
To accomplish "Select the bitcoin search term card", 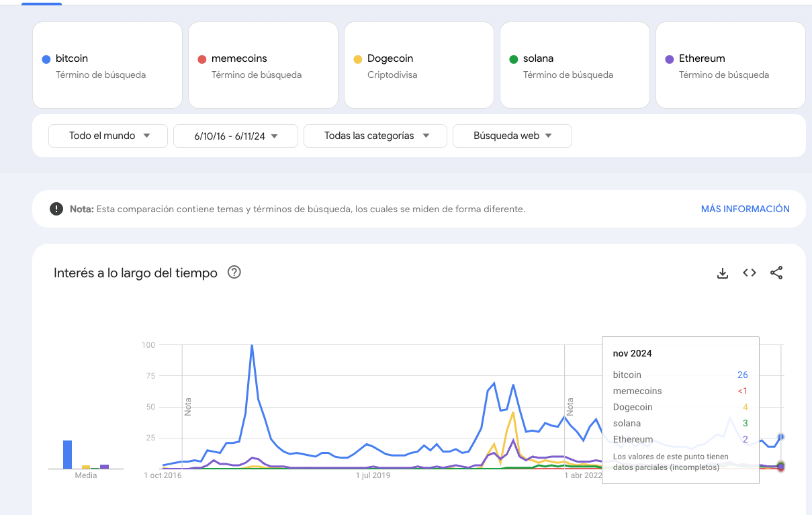I will 107,65.
